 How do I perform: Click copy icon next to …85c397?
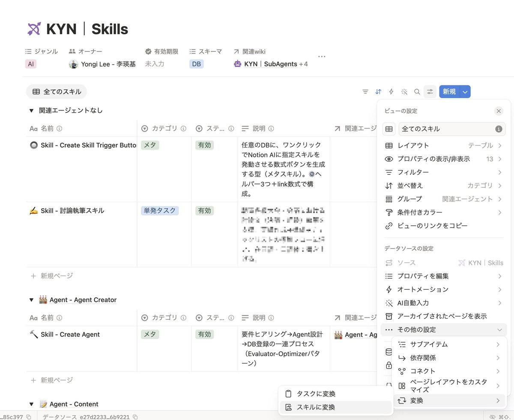29,417
